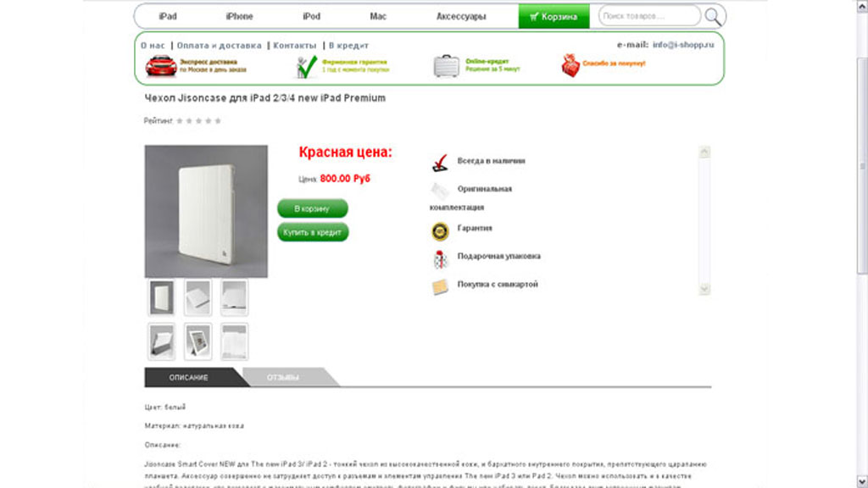Click the suitcase online credit icon
The width and height of the screenshot is (868, 488).
pyautogui.click(x=446, y=66)
